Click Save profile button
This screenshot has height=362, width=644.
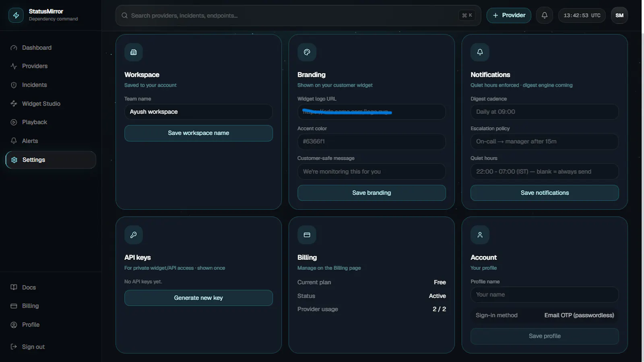(x=545, y=336)
